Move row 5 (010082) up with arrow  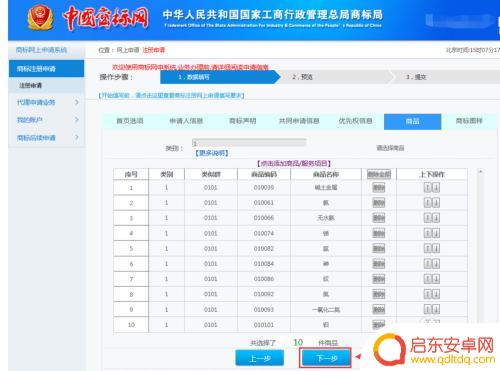coord(428,248)
